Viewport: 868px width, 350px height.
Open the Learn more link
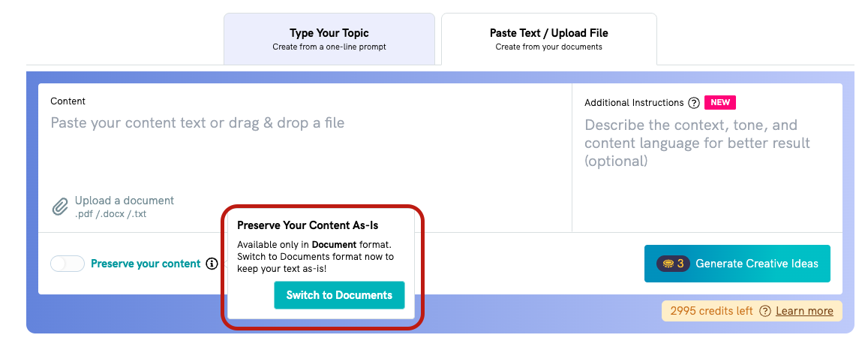click(804, 311)
